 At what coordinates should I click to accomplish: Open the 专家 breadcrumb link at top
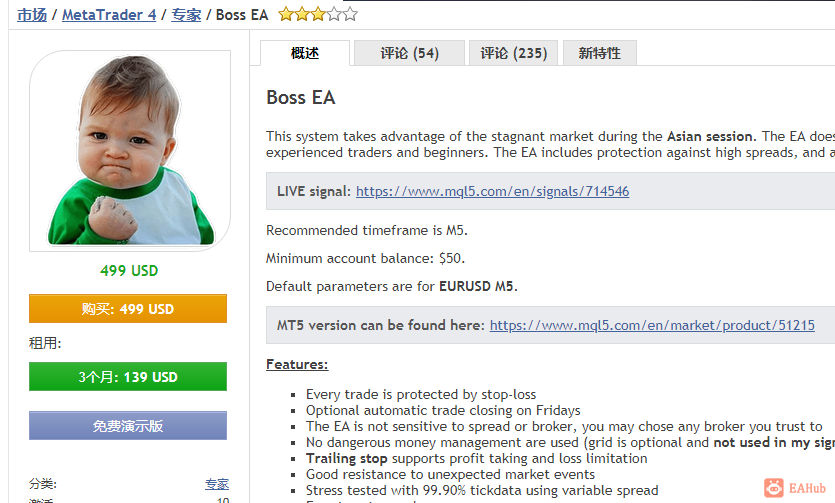(186, 15)
